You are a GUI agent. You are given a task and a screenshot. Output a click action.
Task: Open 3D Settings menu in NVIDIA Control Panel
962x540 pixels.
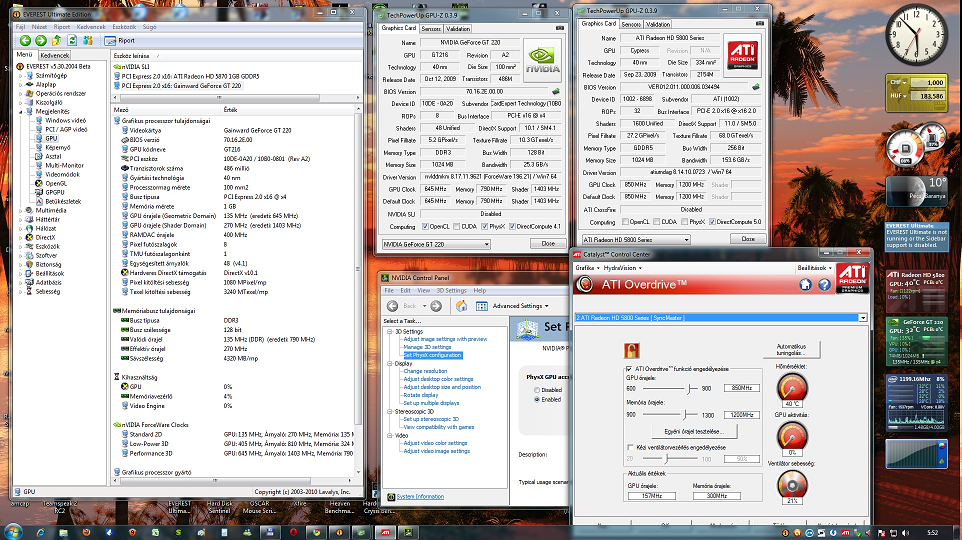coord(452,291)
